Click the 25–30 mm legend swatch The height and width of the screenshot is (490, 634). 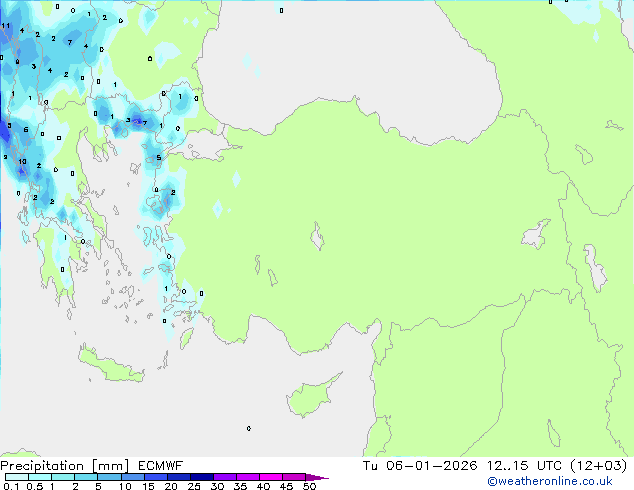click(202, 477)
